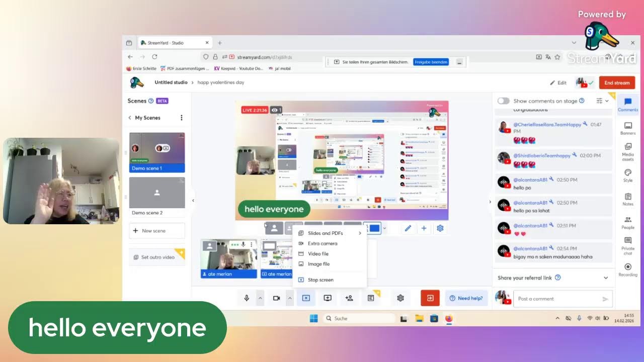Image resolution: width=644 pixels, height=362 pixels.
Task: Collapse the comments side panel arrow
Action: pos(490,202)
